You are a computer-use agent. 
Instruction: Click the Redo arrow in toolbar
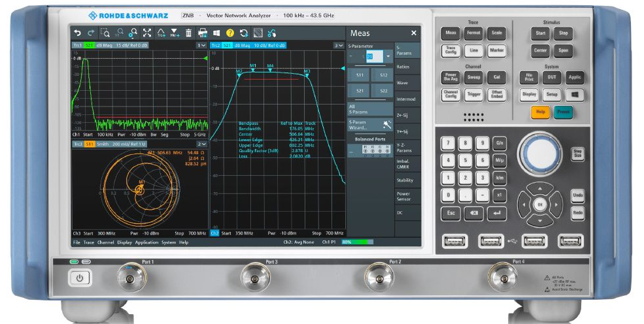pyautogui.click(x=91, y=33)
